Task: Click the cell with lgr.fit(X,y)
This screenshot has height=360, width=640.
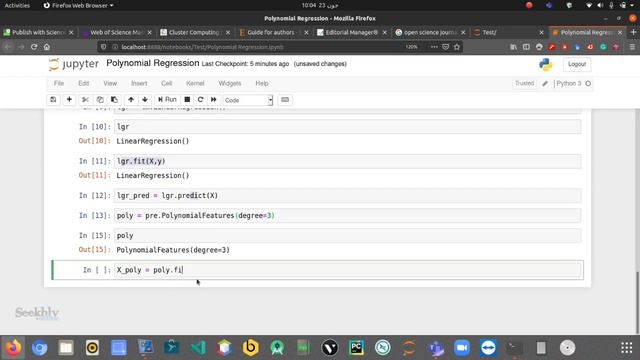Action: (347, 161)
